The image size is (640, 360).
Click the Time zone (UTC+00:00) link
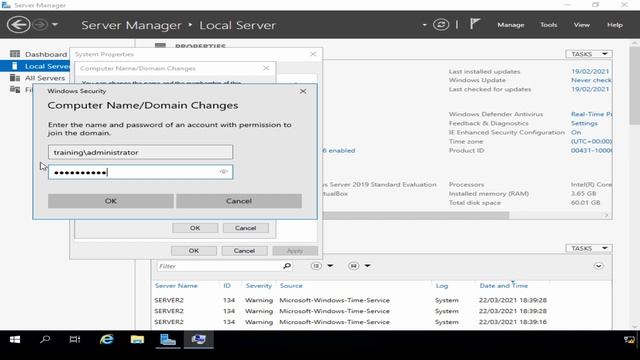coord(591,142)
